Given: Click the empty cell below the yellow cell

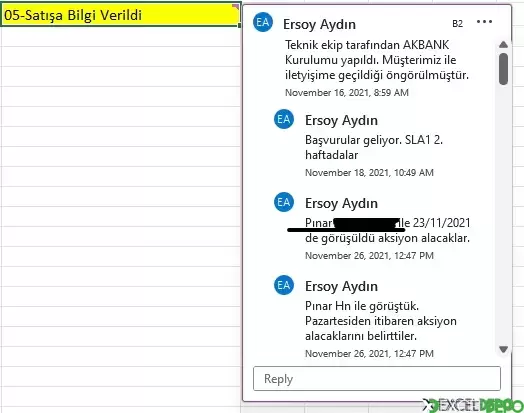Looking at the screenshot, I should 120,37.
